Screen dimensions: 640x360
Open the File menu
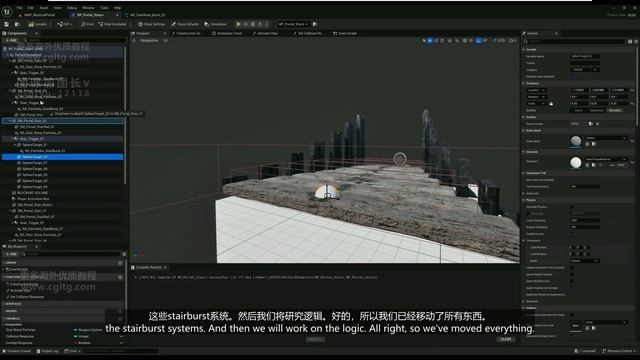pyautogui.click(x=19, y=8)
